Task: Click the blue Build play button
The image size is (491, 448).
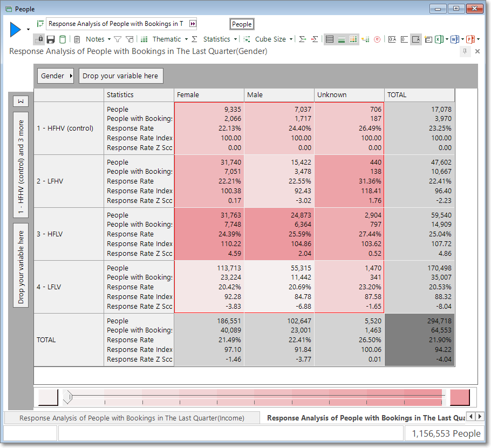Action: (x=15, y=30)
